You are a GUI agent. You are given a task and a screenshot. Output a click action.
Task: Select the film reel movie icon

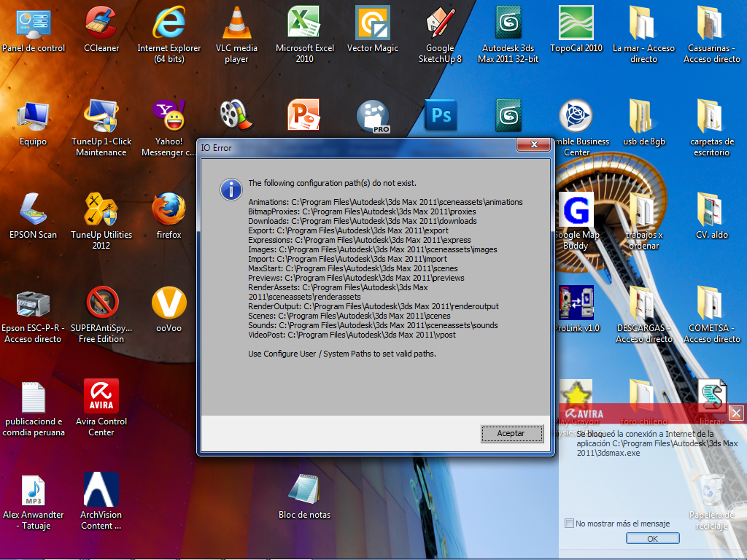(236, 114)
